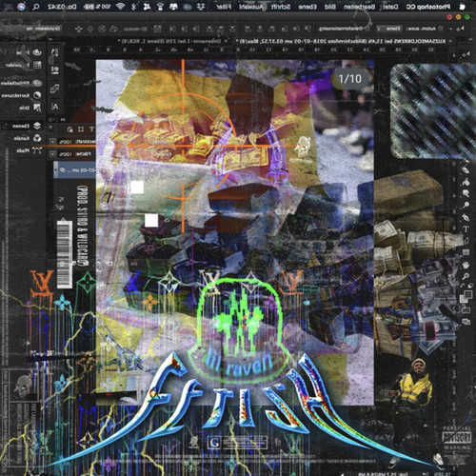Open the Kanäle channels panel icon
The image size is (476, 476).
(x=37, y=138)
